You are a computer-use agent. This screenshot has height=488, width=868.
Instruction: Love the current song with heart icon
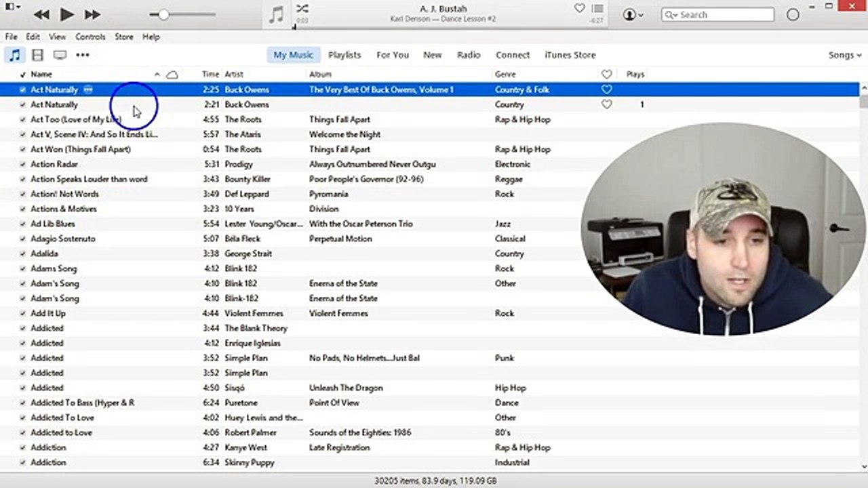pyautogui.click(x=579, y=8)
